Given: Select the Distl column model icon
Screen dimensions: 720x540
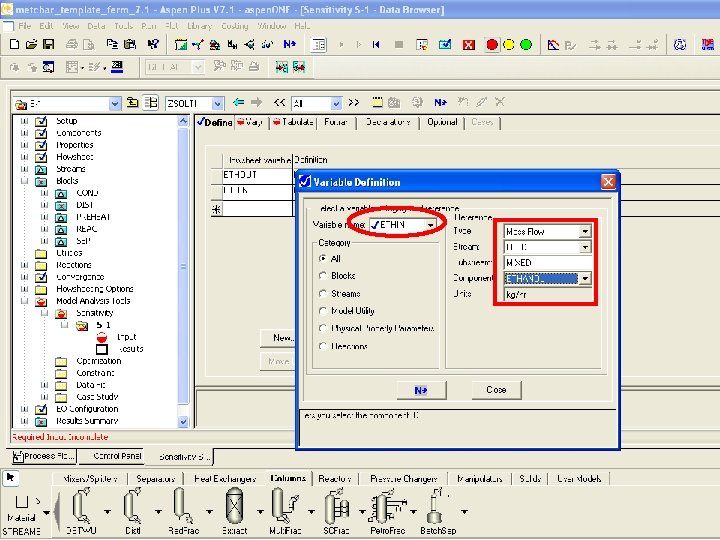Looking at the screenshot, I should 133,511.
